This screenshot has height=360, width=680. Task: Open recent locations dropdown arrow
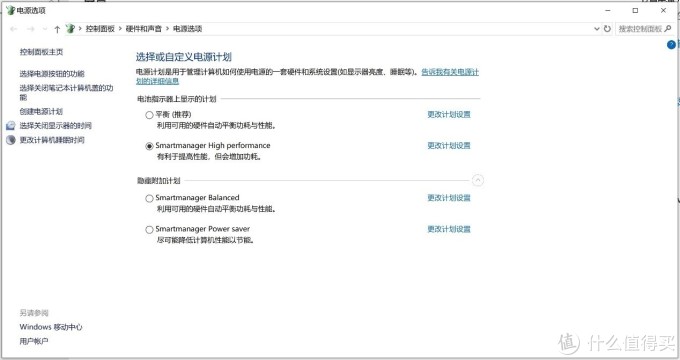[45, 29]
